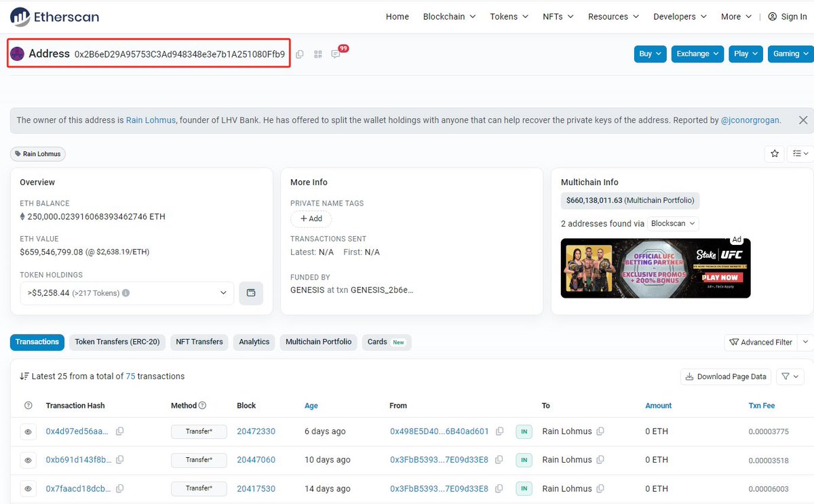Open the Cards tab
Viewport: 814px width, 504px height.
(386, 342)
